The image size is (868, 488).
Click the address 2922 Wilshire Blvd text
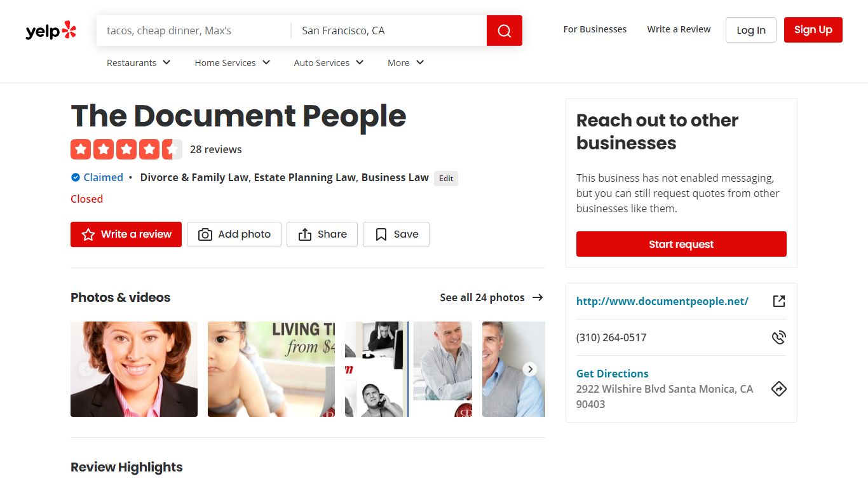665,396
